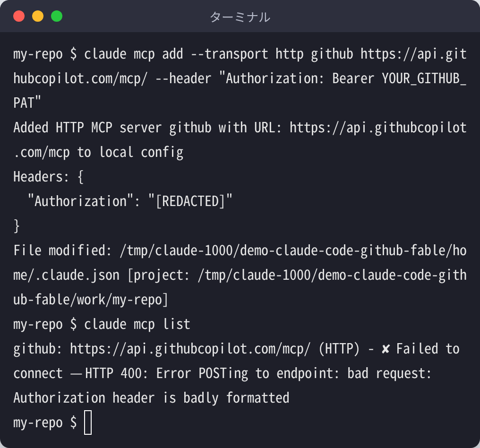This screenshot has width=480, height=448.
Task: Click the '.com/mcp to local config' line
Action: pos(98,152)
